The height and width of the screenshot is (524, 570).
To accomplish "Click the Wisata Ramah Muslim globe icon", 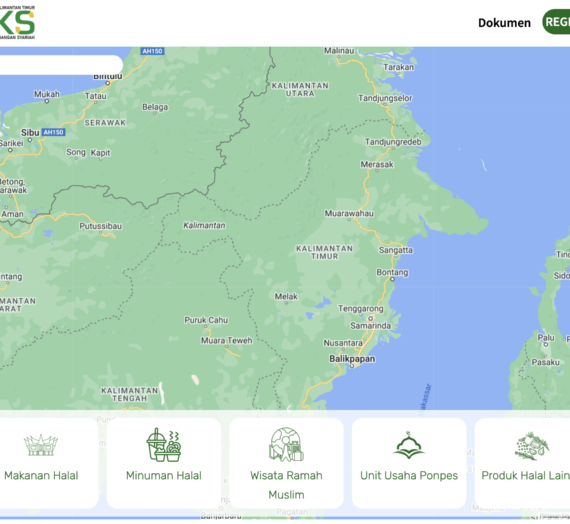I will 286,444.
